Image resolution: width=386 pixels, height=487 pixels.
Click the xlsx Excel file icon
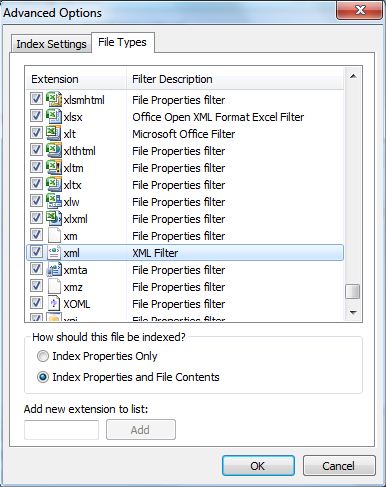click(x=53, y=116)
